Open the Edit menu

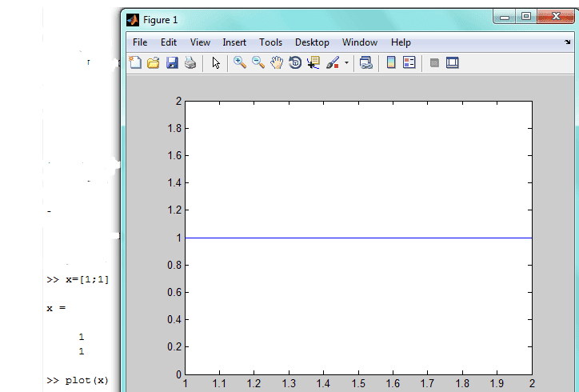[x=169, y=42]
